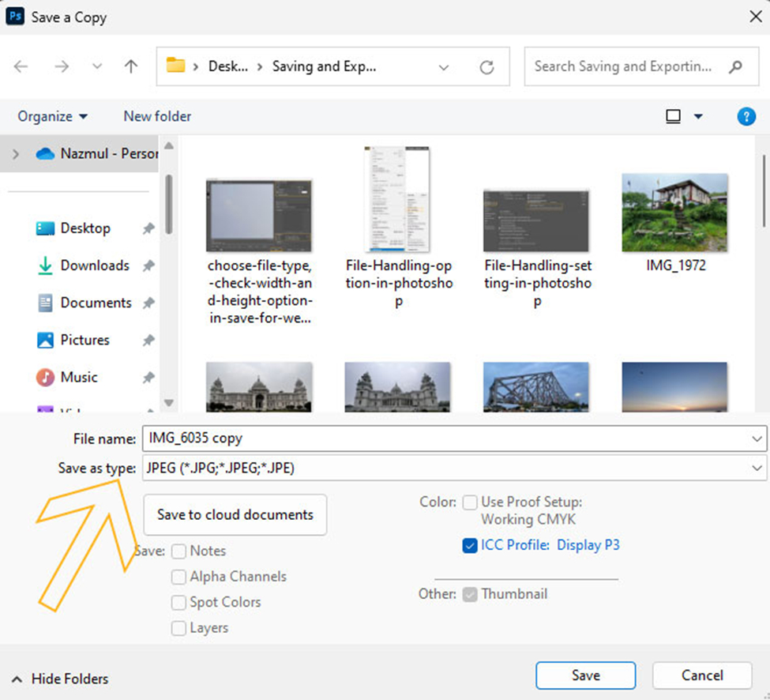The image size is (770, 700).
Task: Click the search magnifier icon
Action: [x=735, y=67]
